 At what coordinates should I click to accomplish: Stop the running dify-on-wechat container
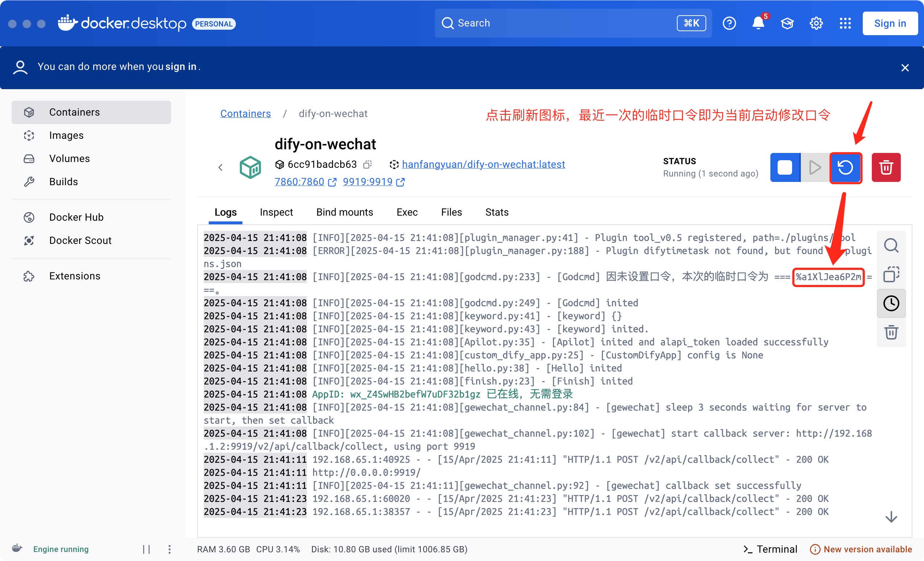point(784,168)
